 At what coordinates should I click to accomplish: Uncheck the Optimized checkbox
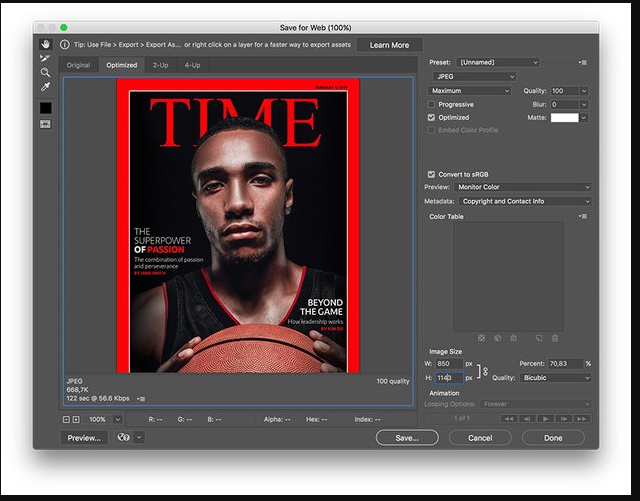point(431,118)
